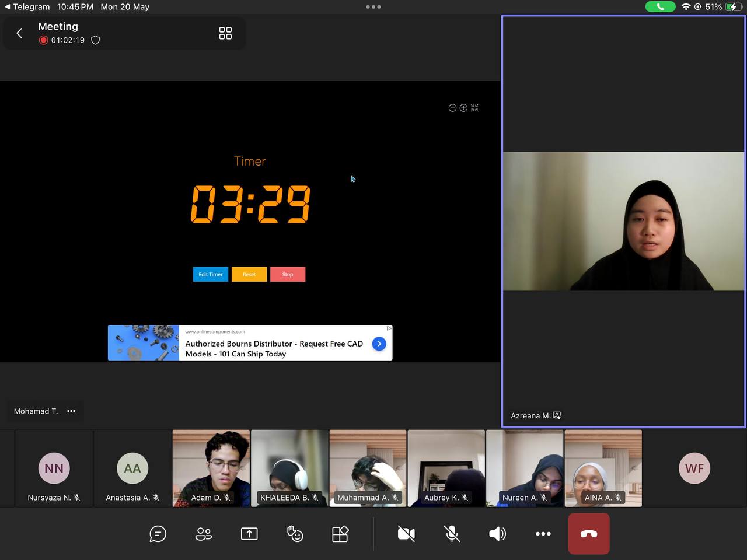This screenshot has height=560, width=747.
Task: Tap the share content icon
Action: (249, 534)
